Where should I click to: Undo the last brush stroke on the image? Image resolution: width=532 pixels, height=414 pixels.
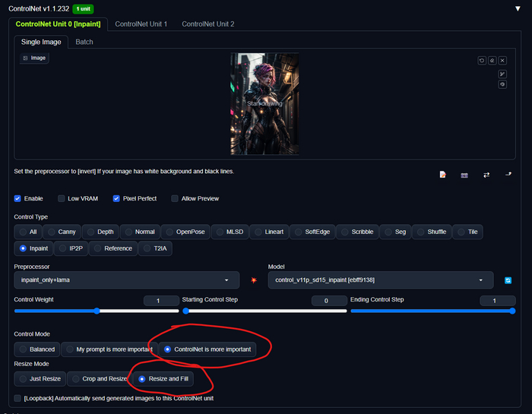482,60
